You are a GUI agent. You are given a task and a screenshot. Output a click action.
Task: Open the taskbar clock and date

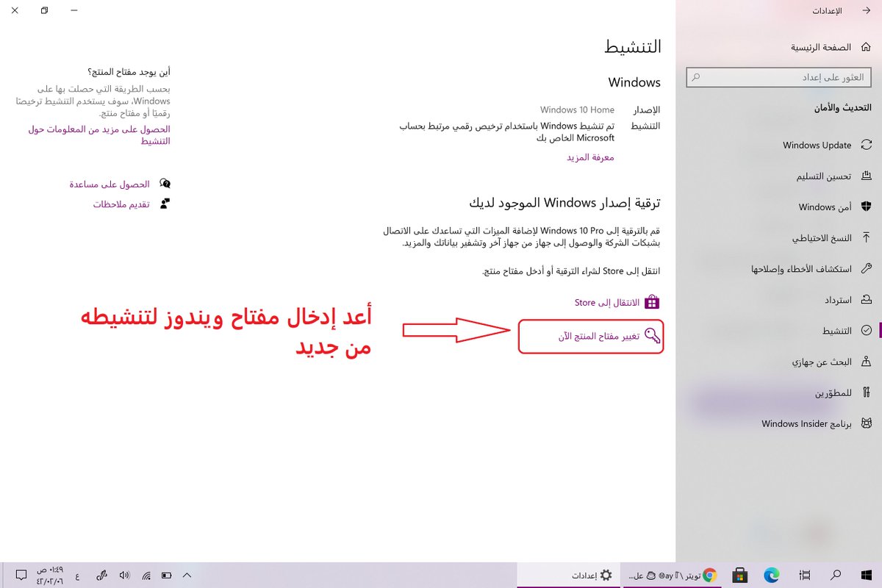point(50,575)
